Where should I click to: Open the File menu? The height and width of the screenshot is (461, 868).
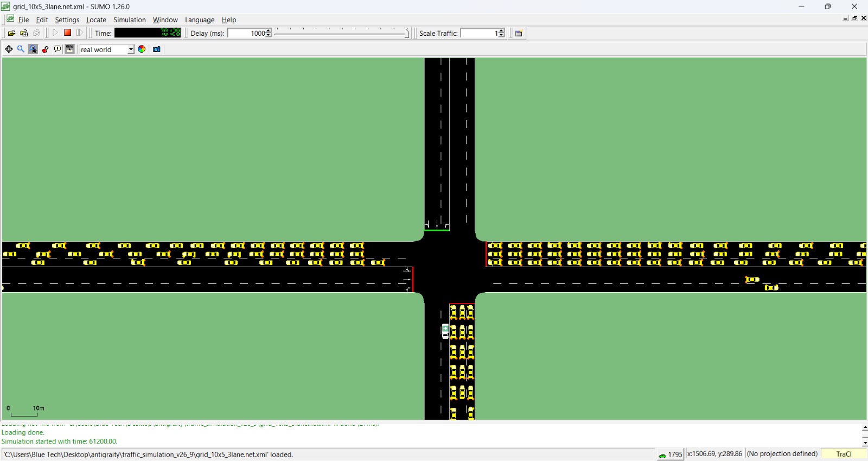(x=24, y=20)
